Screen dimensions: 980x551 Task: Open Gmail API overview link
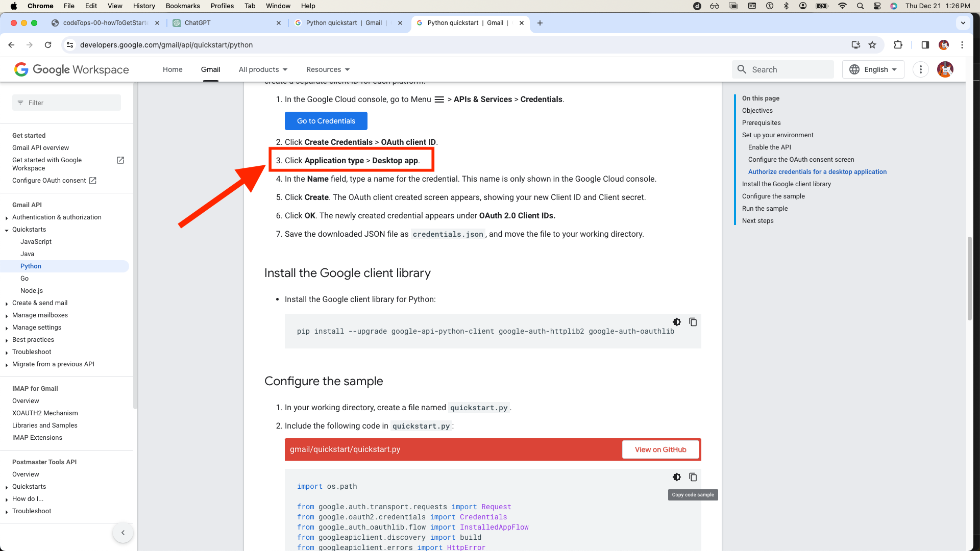(40, 148)
